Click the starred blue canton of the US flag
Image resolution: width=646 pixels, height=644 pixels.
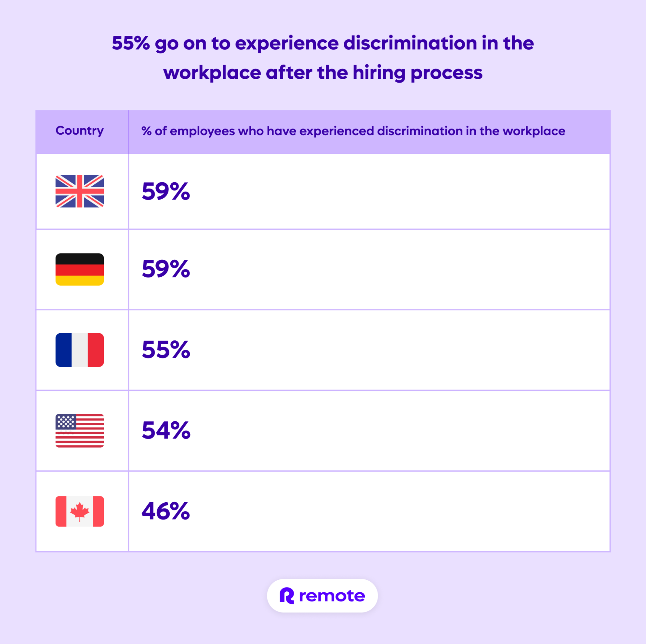(x=66, y=421)
